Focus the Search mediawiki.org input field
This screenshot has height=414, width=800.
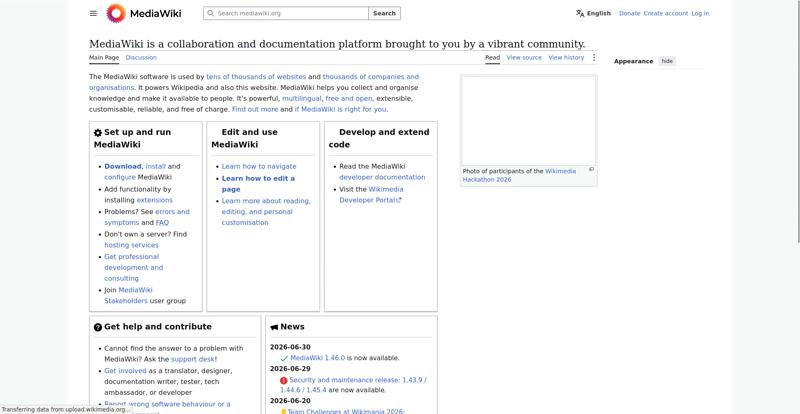tap(286, 13)
